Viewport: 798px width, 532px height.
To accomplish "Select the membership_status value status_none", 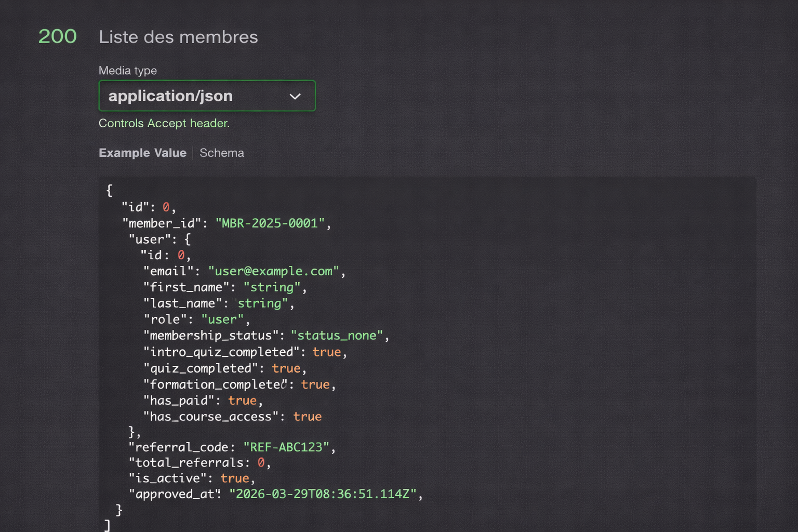I will click(x=337, y=335).
